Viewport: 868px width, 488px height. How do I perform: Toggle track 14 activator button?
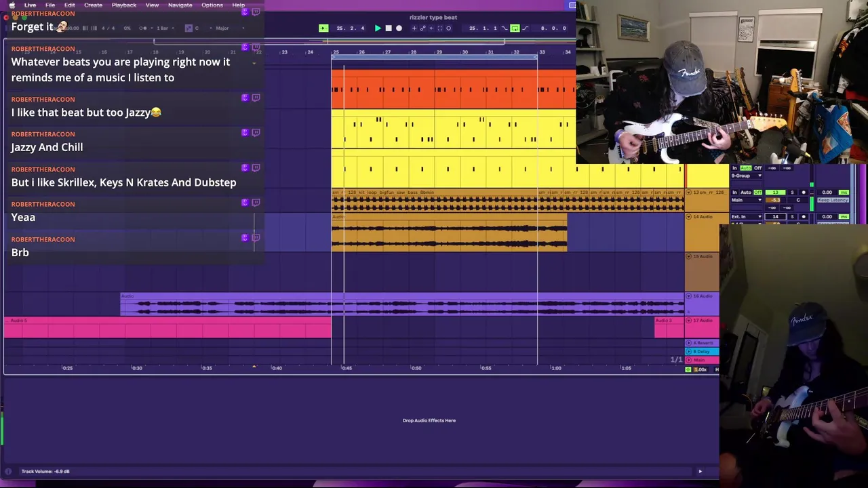click(x=775, y=217)
